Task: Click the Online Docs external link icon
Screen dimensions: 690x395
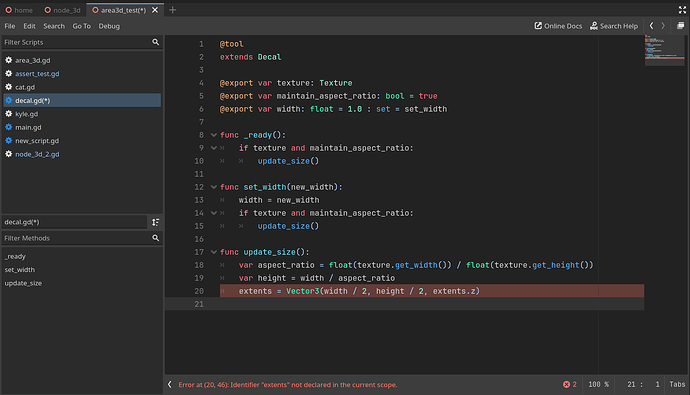Action: [538, 26]
